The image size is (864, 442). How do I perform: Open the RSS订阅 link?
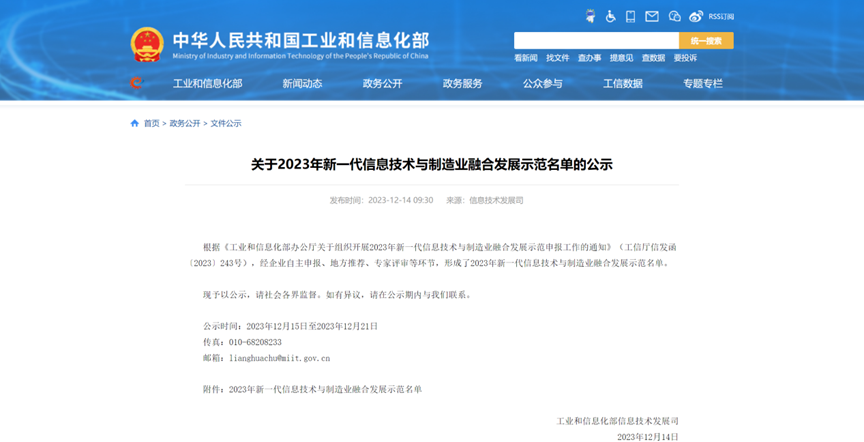(x=721, y=16)
